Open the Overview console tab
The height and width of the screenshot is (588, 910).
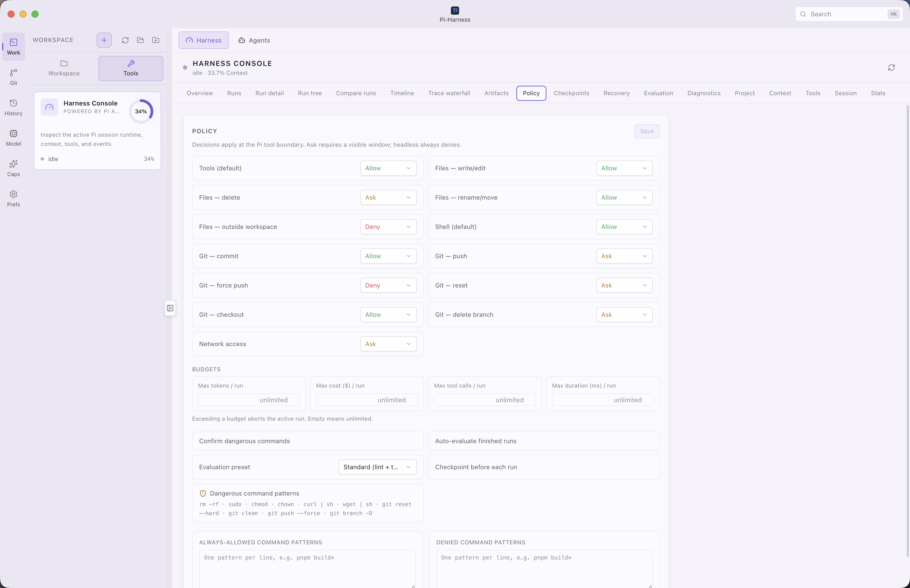point(200,93)
